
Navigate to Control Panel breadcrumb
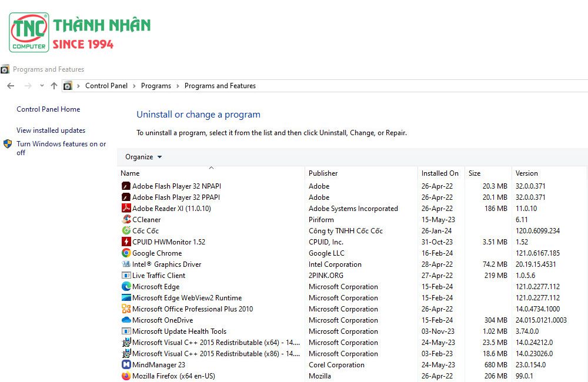click(x=106, y=86)
